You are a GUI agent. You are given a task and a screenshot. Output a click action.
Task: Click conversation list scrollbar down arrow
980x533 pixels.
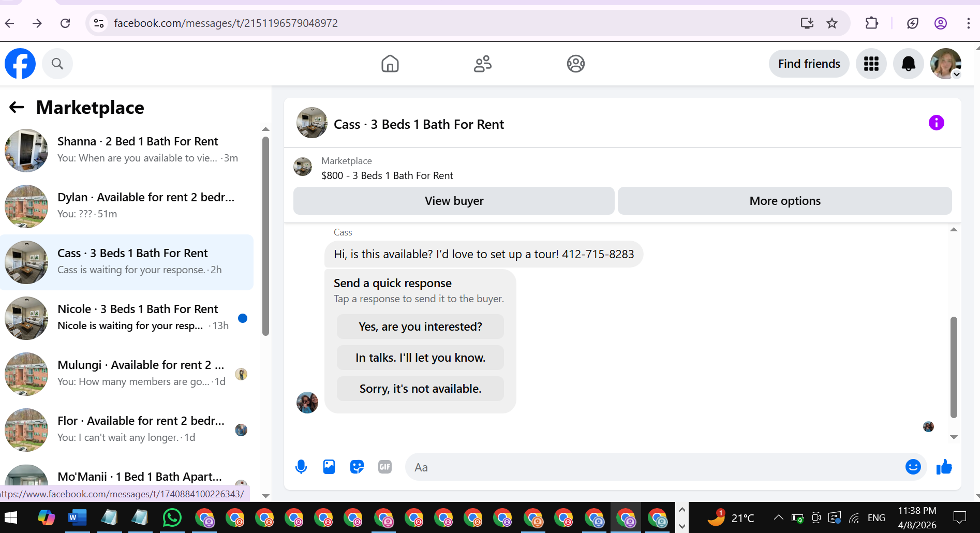click(265, 496)
